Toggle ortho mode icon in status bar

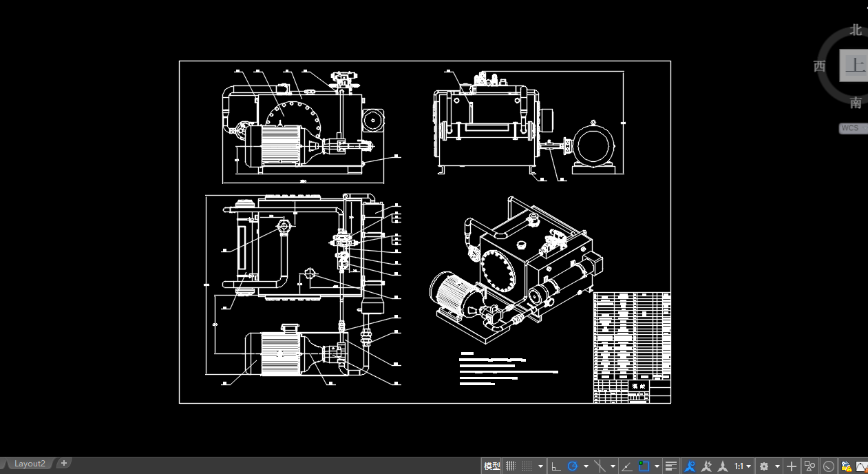(x=556, y=466)
